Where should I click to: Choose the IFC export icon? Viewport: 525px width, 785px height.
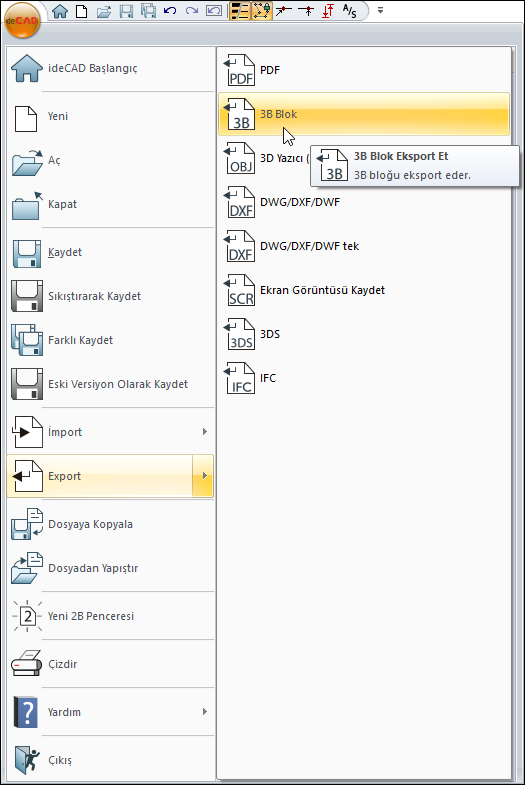coord(239,378)
